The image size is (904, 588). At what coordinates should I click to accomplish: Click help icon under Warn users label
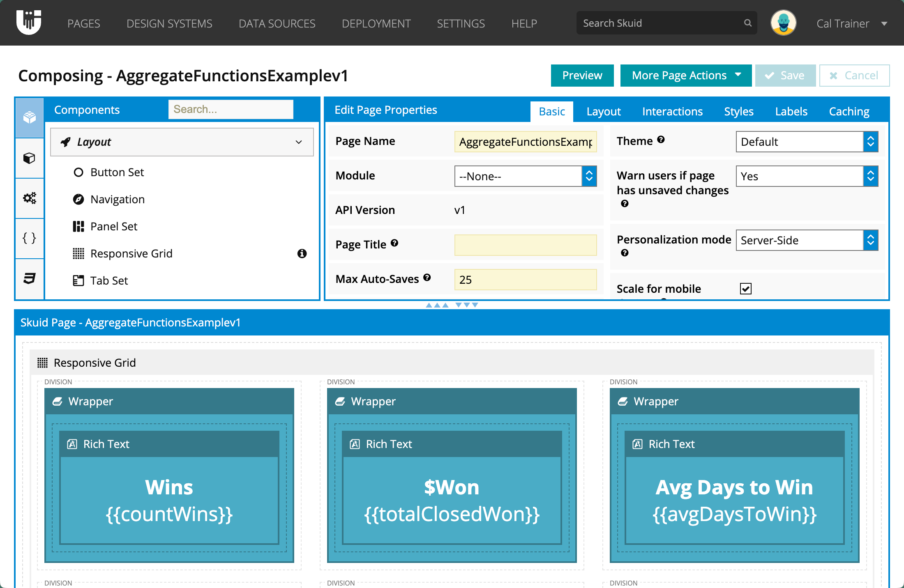click(x=625, y=204)
